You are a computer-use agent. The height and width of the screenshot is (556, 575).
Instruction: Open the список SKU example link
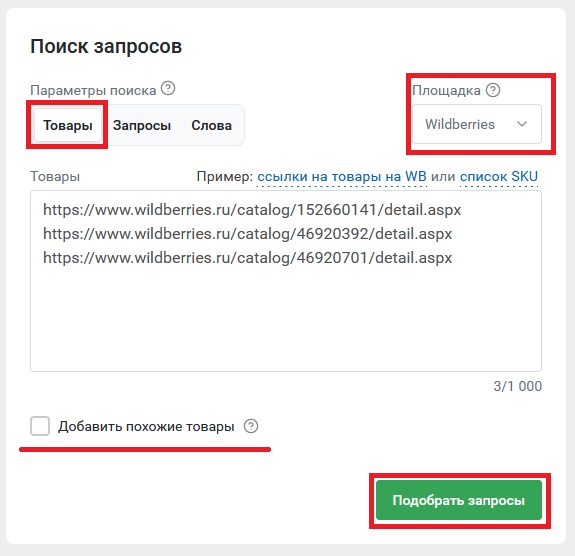499,177
